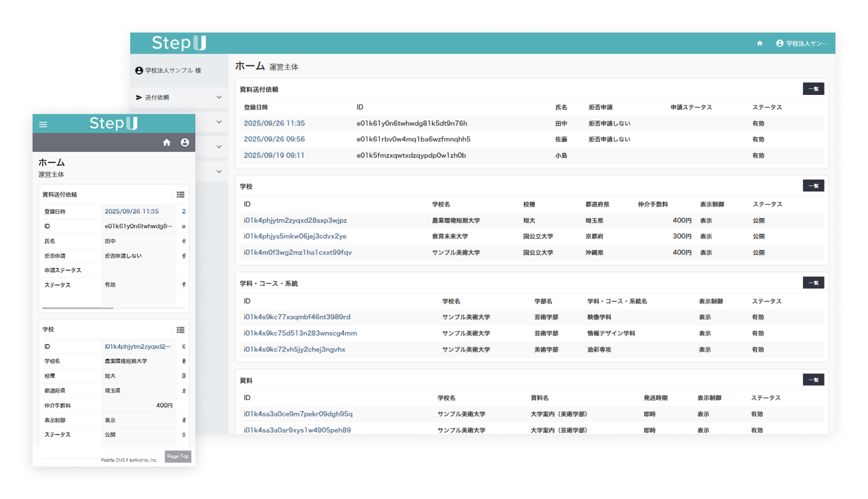Open the hamburger menu in mobile view

pos(43,124)
